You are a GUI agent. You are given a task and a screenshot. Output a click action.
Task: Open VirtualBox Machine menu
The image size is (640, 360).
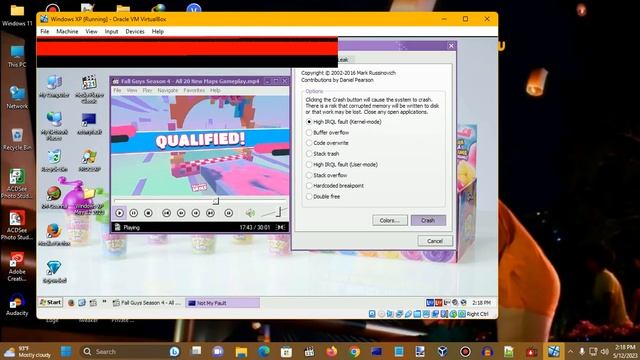click(x=67, y=31)
